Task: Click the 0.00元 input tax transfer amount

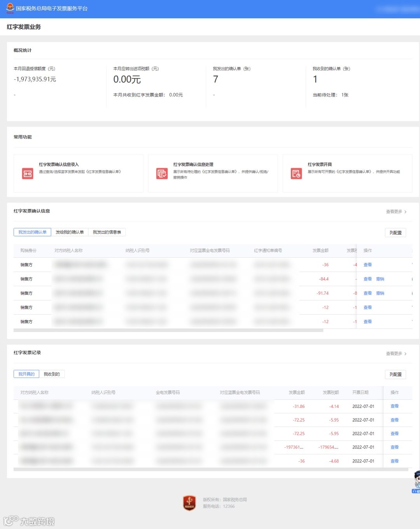Action: point(127,79)
